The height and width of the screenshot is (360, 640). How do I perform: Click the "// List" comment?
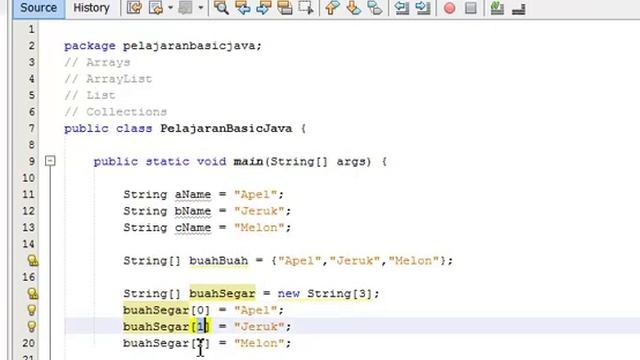tap(90, 95)
